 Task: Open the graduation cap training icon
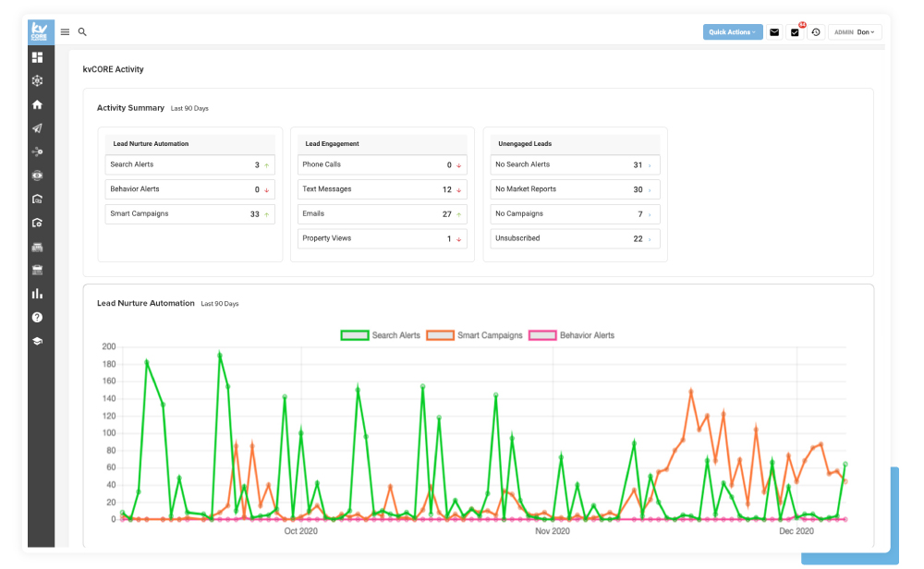point(37,341)
